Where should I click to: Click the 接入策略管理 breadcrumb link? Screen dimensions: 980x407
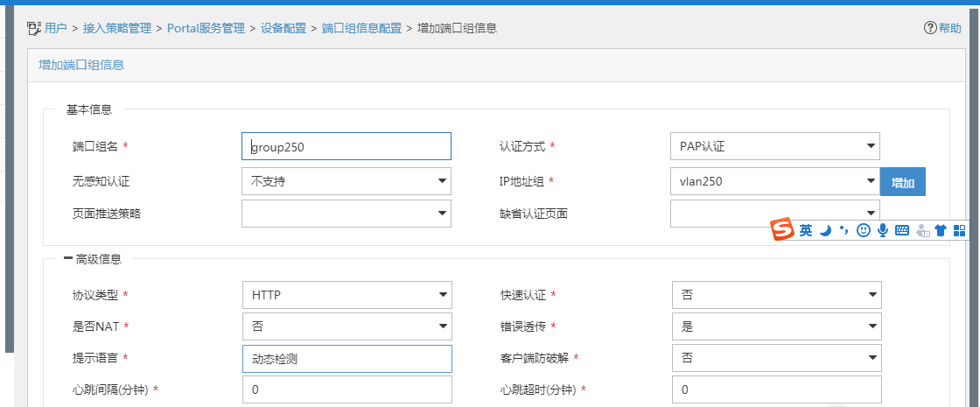pos(117,28)
